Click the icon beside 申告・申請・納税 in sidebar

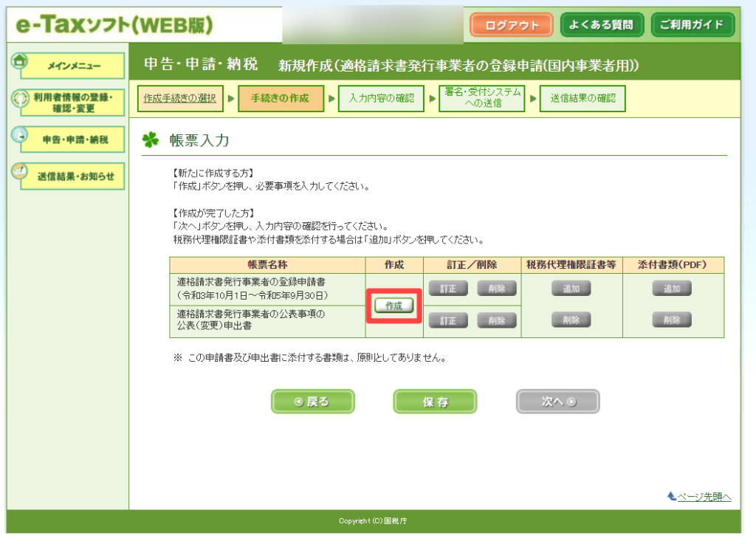click(20, 135)
